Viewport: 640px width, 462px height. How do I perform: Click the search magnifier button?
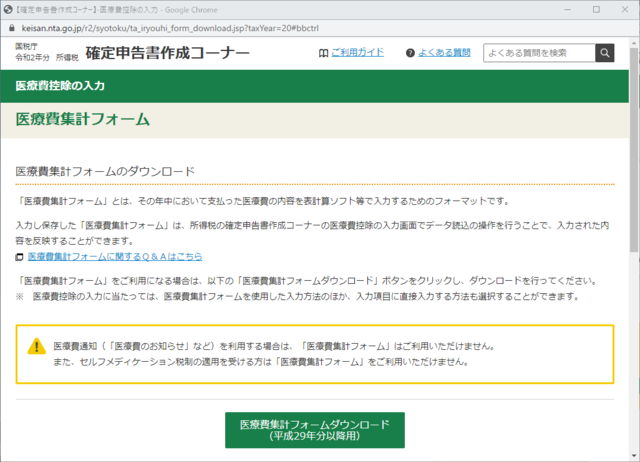[x=604, y=53]
